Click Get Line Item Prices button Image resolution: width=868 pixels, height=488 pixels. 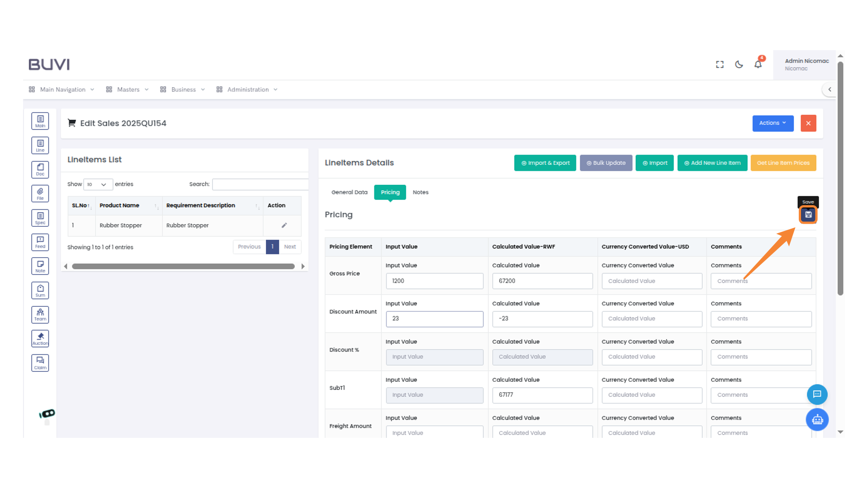click(783, 163)
